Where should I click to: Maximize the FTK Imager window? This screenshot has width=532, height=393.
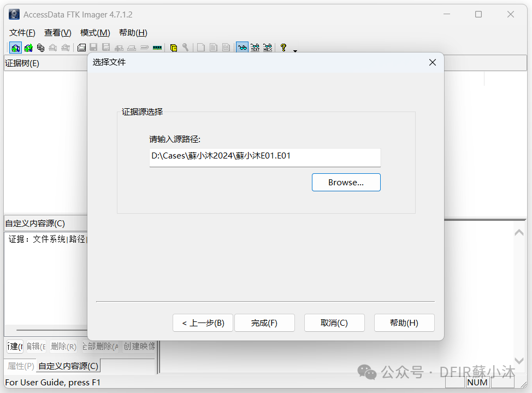point(478,14)
